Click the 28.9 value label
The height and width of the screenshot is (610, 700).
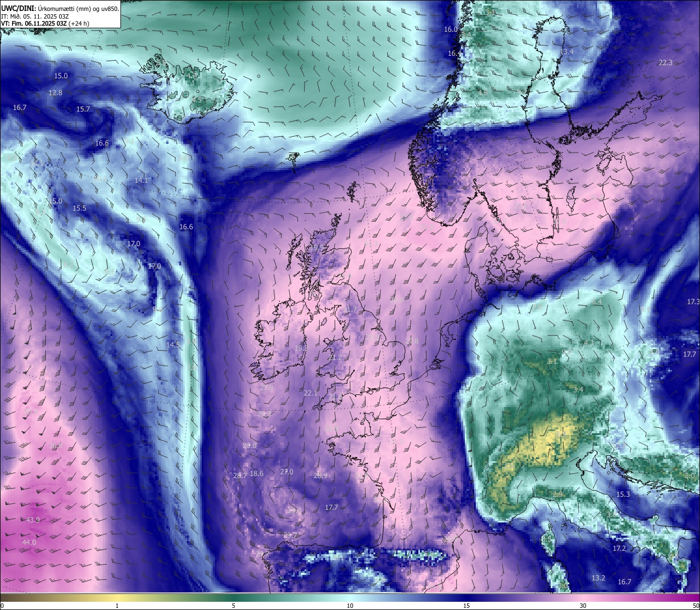coord(320,476)
